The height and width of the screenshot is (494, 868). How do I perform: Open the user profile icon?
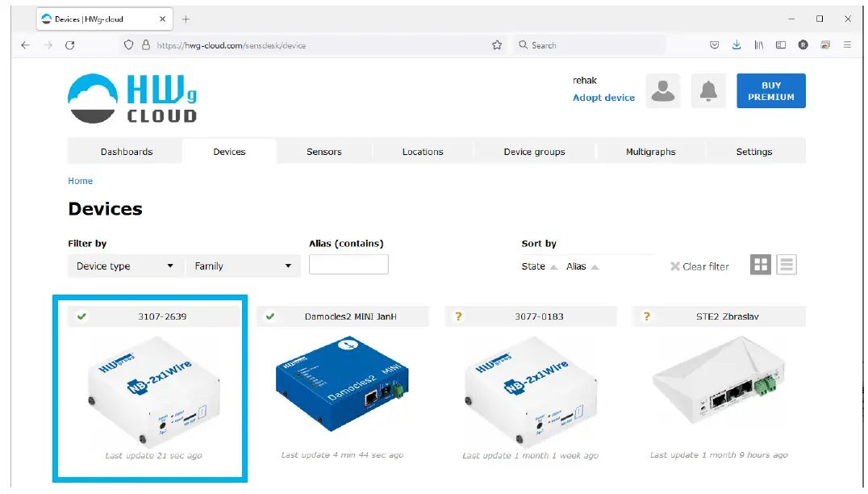(x=662, y=91)
